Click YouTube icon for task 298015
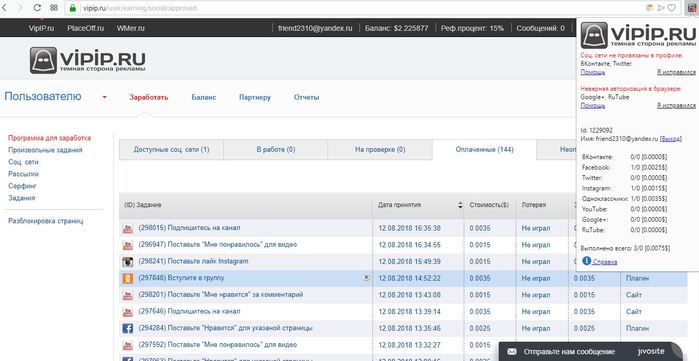 pos(128,228)
